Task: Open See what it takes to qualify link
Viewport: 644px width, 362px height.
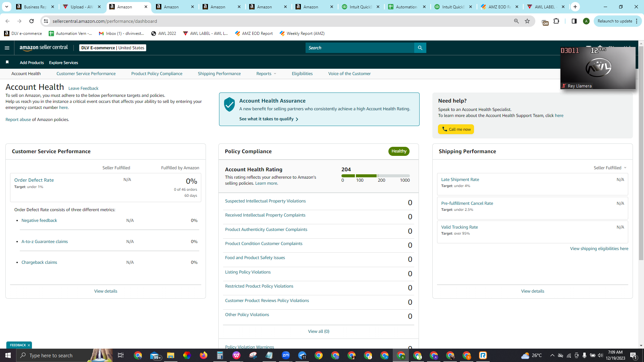Action: pos(269,119)
